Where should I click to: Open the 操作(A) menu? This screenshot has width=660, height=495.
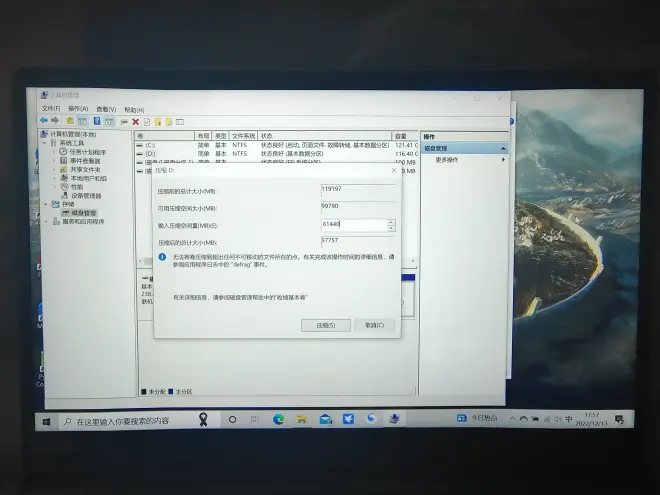(x=78, y=109)
